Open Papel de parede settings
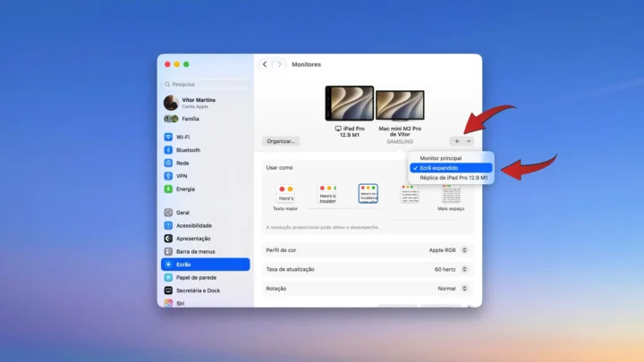 [206, 277]
